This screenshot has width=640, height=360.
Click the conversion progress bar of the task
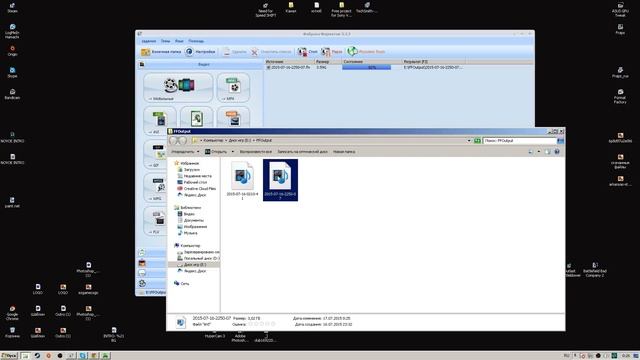click(366, 67)
